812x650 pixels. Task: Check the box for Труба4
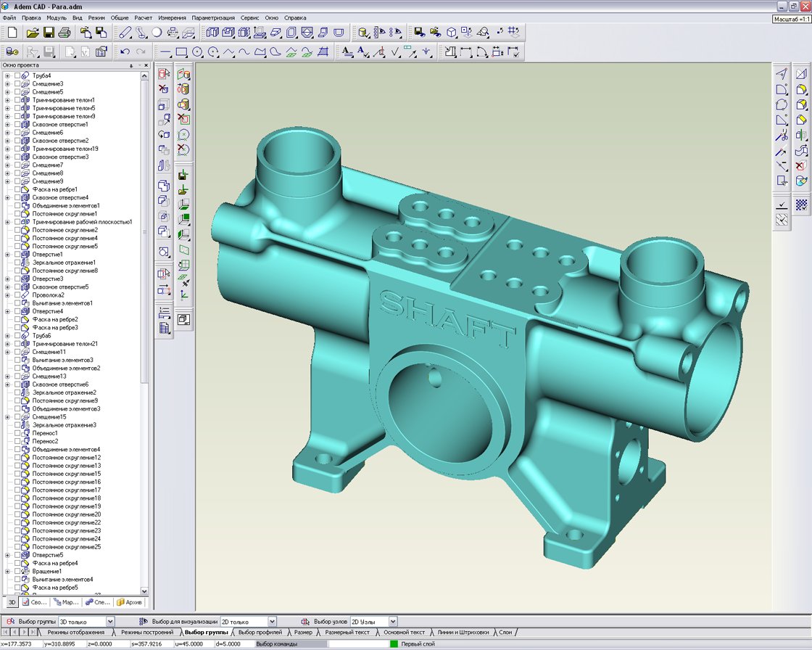coord(17,75)
